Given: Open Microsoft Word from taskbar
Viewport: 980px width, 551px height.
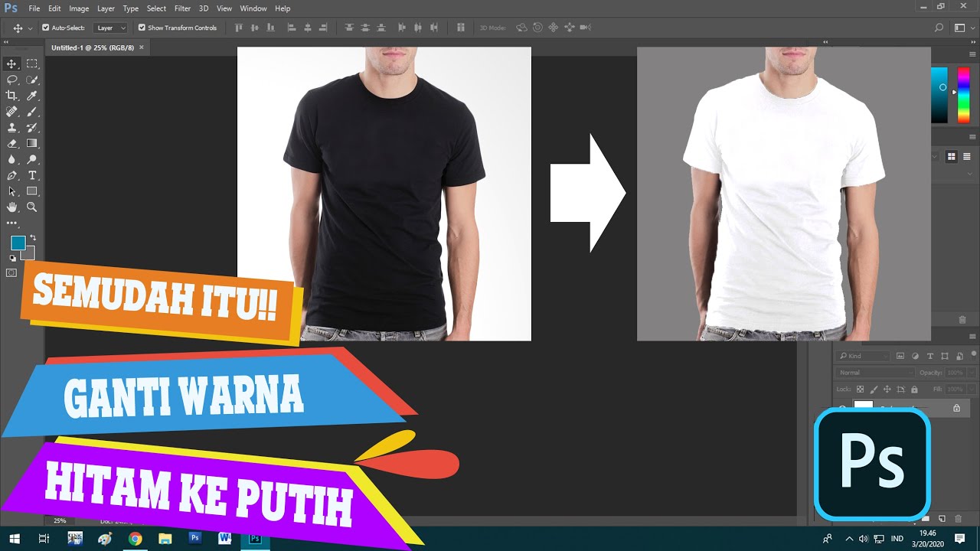Looking at the screenshot, I should 224,539.
